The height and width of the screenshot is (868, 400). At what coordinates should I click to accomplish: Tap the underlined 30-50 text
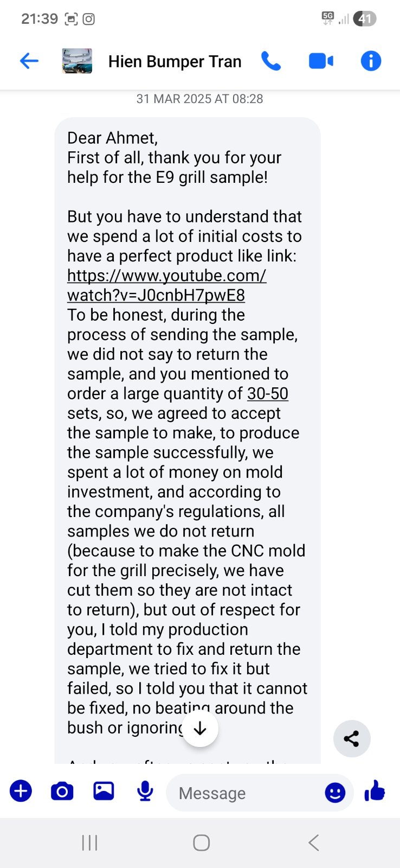click(x=268, y=394)
